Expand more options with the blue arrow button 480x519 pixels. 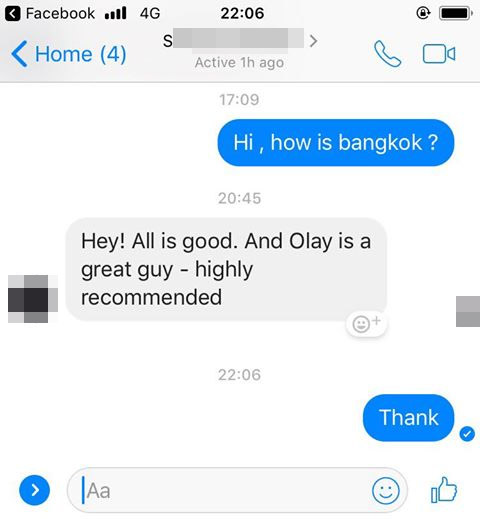pyautogui.click(x=35, y=490)
